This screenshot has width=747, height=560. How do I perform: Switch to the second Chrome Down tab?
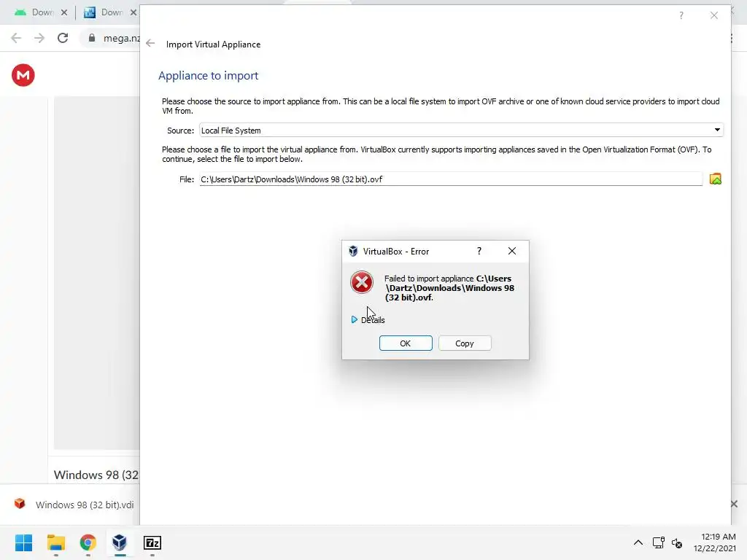[x=104, y=12]
